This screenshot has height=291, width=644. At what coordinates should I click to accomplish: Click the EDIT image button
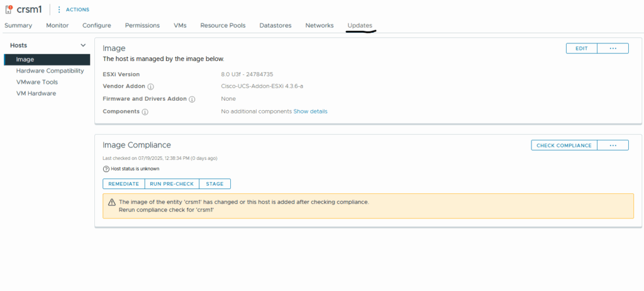click(x=582, y=48)
